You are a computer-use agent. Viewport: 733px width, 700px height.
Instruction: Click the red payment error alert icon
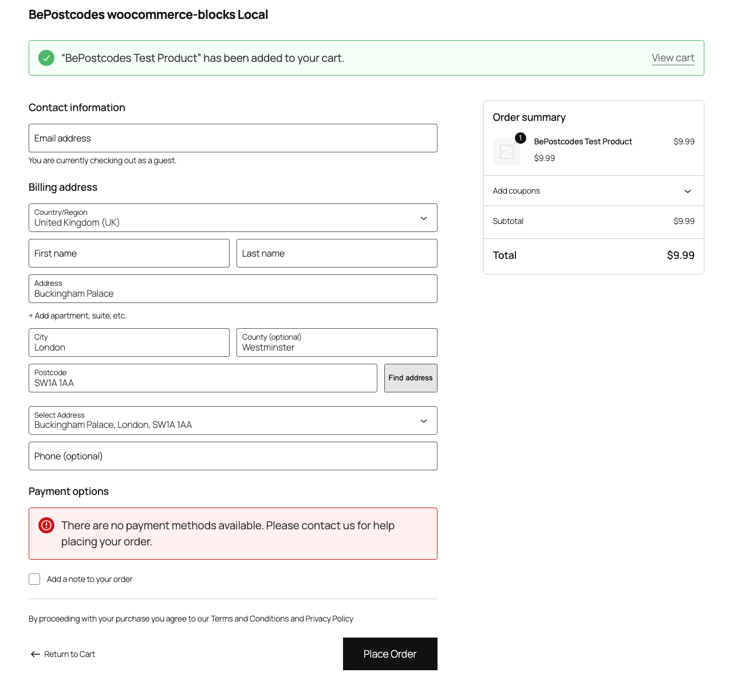point(46,525)
